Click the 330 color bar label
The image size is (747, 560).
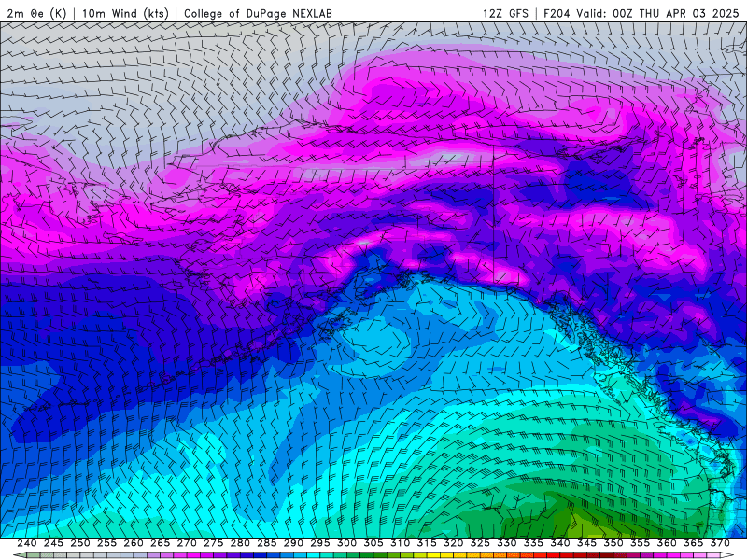pyautogui.click(x=507, y=543)
